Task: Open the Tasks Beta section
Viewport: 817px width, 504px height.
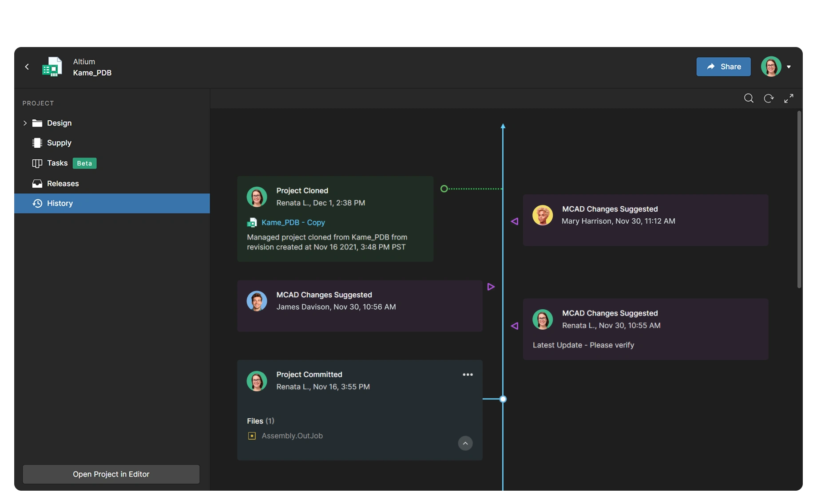Action: coord(57,163)
